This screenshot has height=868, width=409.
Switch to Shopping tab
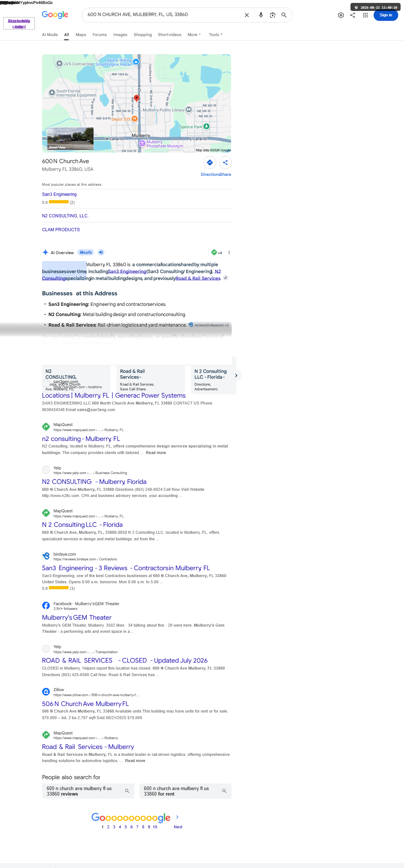pos(143,35)
